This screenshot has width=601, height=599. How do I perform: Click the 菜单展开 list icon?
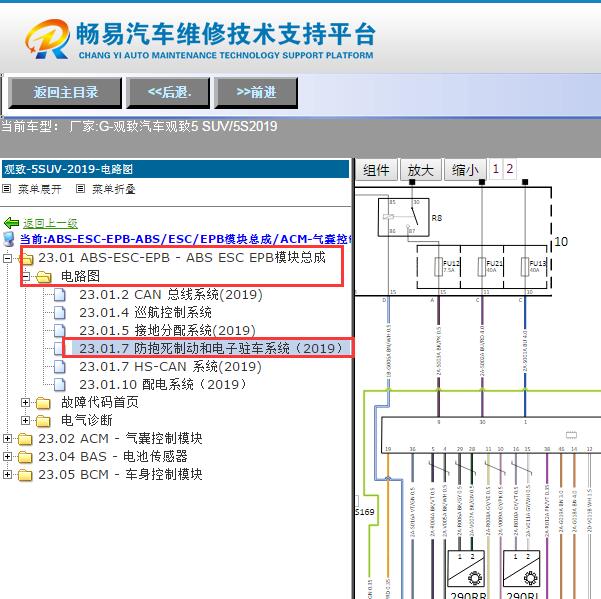click(x=7, y=188)
